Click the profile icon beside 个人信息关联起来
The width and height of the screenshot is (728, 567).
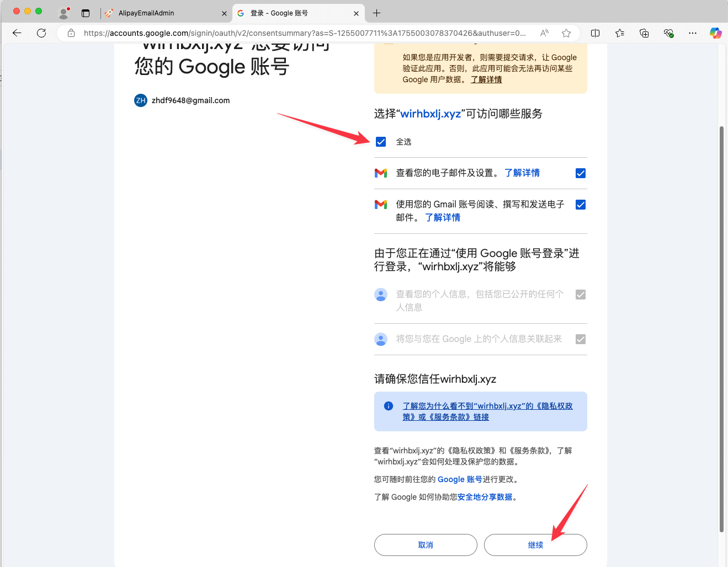click(381, 339)
